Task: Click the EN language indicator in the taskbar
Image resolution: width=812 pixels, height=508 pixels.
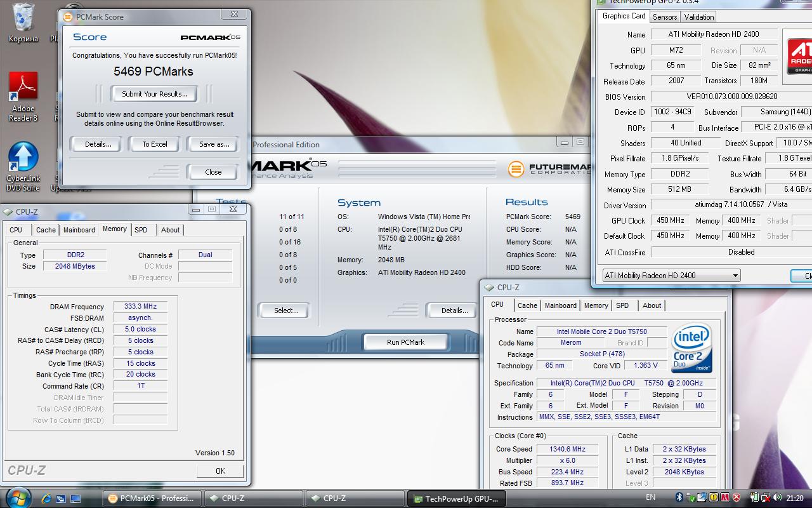Action: (x=651, y=498)
